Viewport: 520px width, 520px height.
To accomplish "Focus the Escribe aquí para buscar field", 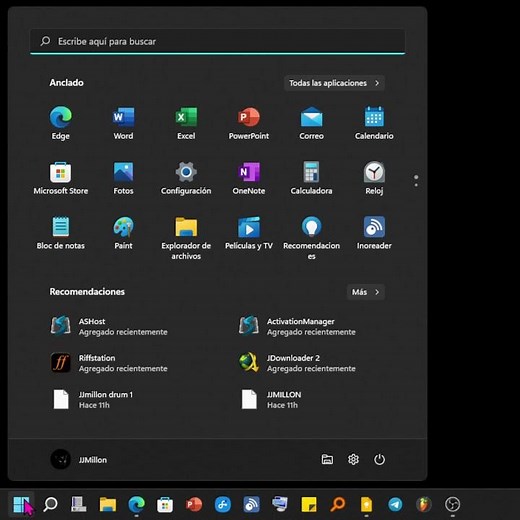I will click(x=218, y=41).
